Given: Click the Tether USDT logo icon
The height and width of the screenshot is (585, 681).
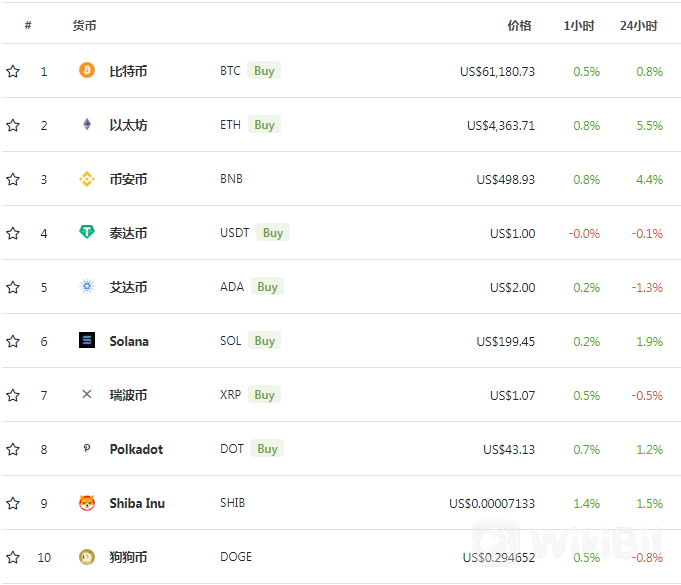Looking at the screenshot, I should (x=87, y=232).
